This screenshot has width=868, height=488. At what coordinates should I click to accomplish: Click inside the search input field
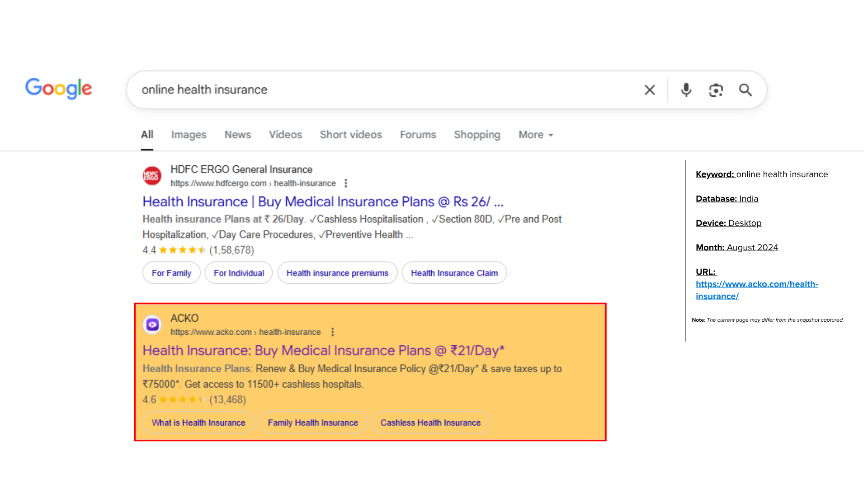[x=362, y=89]
